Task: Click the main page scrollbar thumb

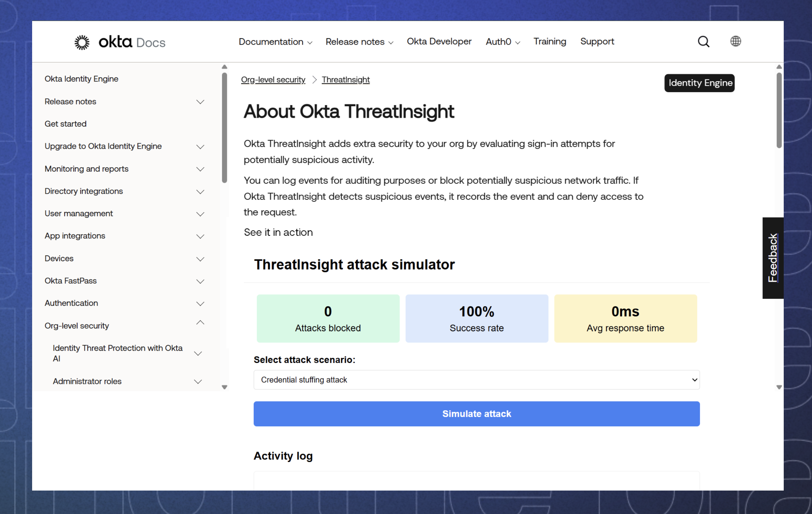Action: coord(779,110)
